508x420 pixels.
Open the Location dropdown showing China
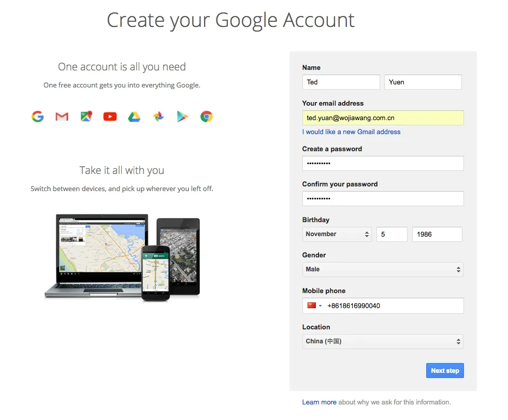coord(383,341)
